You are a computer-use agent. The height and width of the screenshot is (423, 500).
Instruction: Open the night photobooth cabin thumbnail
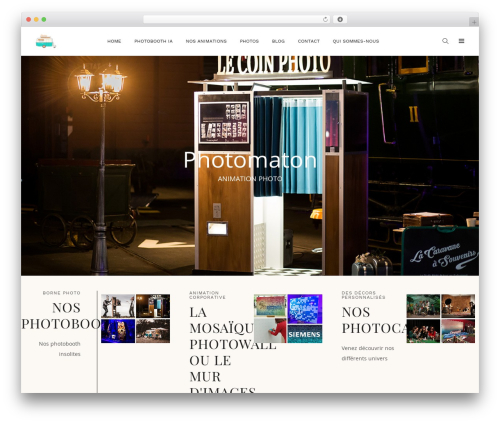(153, 306)
